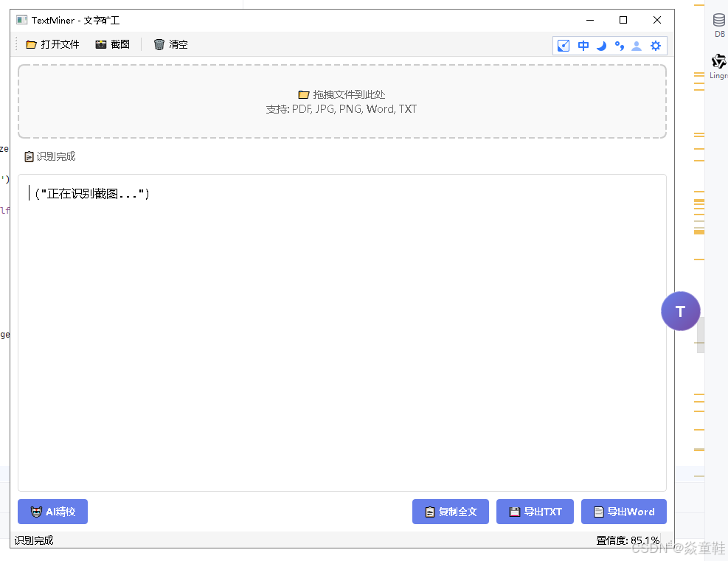Maximize the TextMiner window
The width and height of the screenshot is (728, 561).
click(x=623, y=20)
